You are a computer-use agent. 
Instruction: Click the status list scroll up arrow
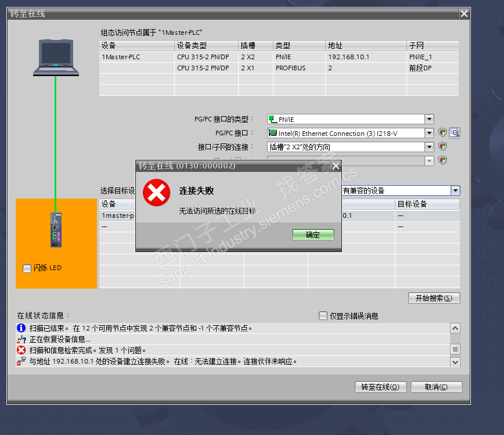pos(455,328)
